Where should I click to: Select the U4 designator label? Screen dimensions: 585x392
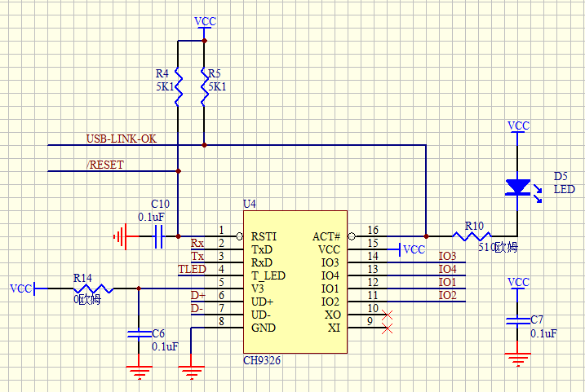[x=250, y=203]
